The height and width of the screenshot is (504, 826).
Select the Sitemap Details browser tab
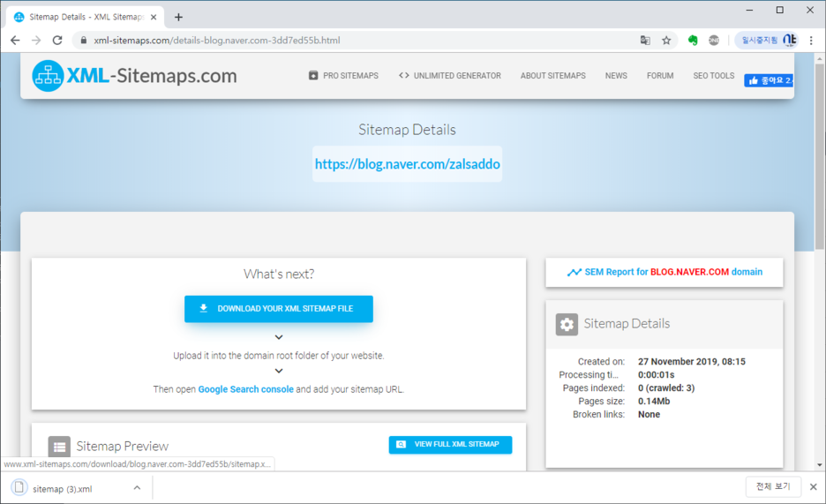tap(86, 17)
